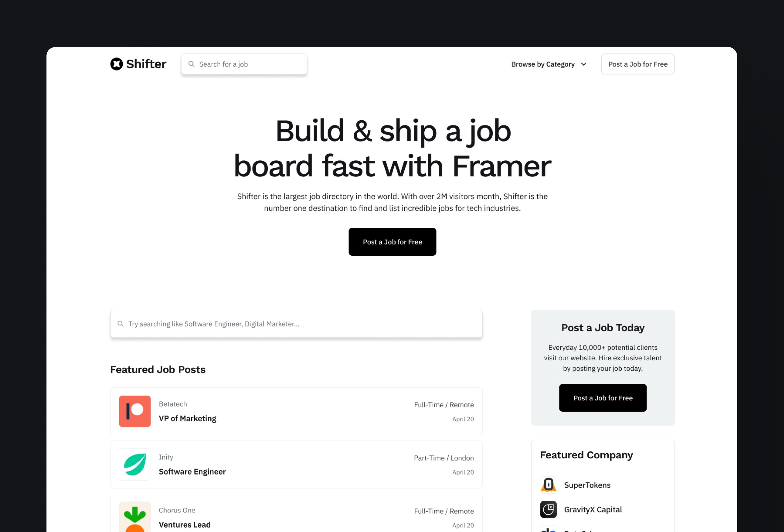The height and width of the screenshot is (532, 784).
Task: Click the search magnifier icon in navbar
Action: pyautogui.click(x=191, y=64)
